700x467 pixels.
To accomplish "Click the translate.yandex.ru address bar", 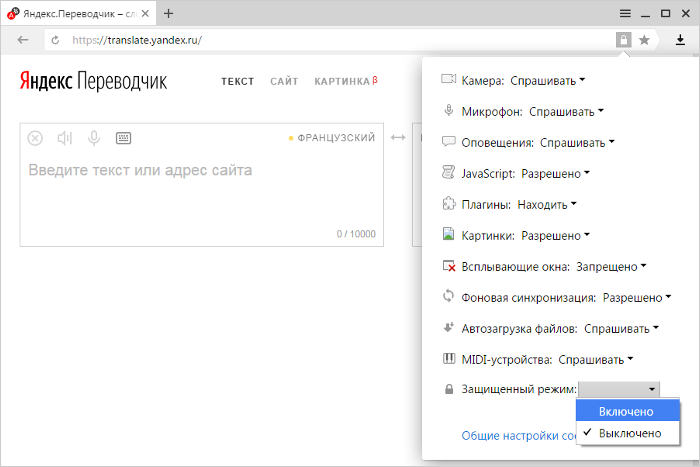I will pyautogui.click(x=330, y=40).
